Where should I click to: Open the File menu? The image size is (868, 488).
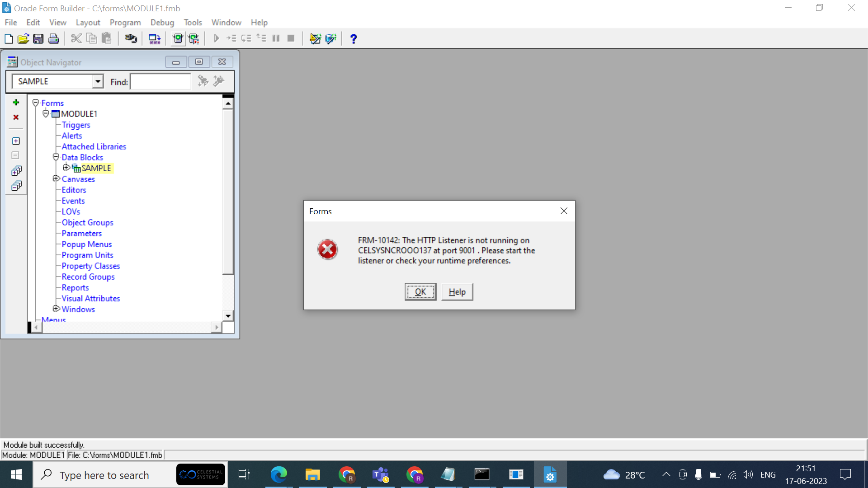[11, 23]
